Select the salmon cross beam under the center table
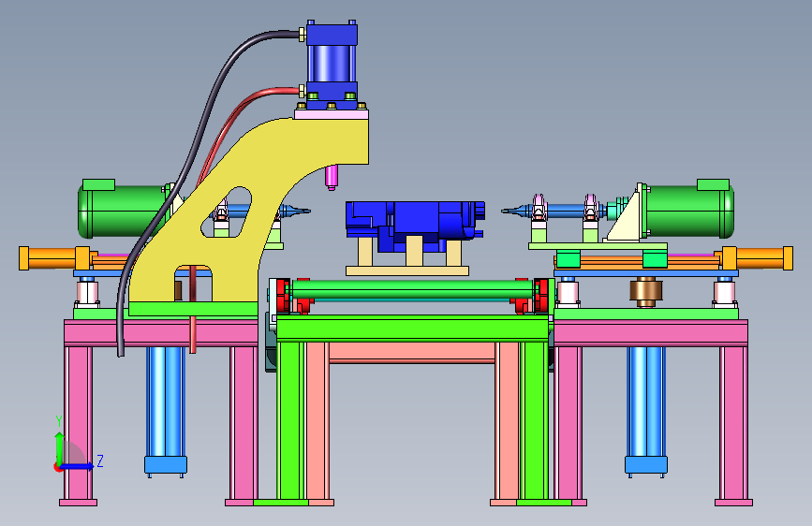 click(412, 353)
